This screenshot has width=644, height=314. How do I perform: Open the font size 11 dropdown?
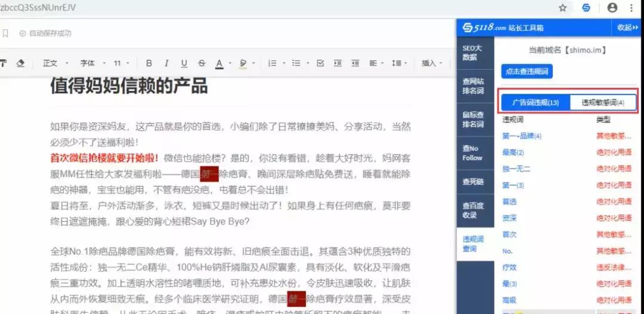[x=121, y=63]
